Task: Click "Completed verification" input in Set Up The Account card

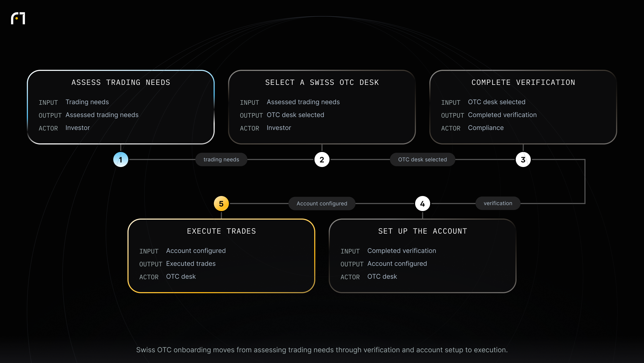Action: coord(402,251)
